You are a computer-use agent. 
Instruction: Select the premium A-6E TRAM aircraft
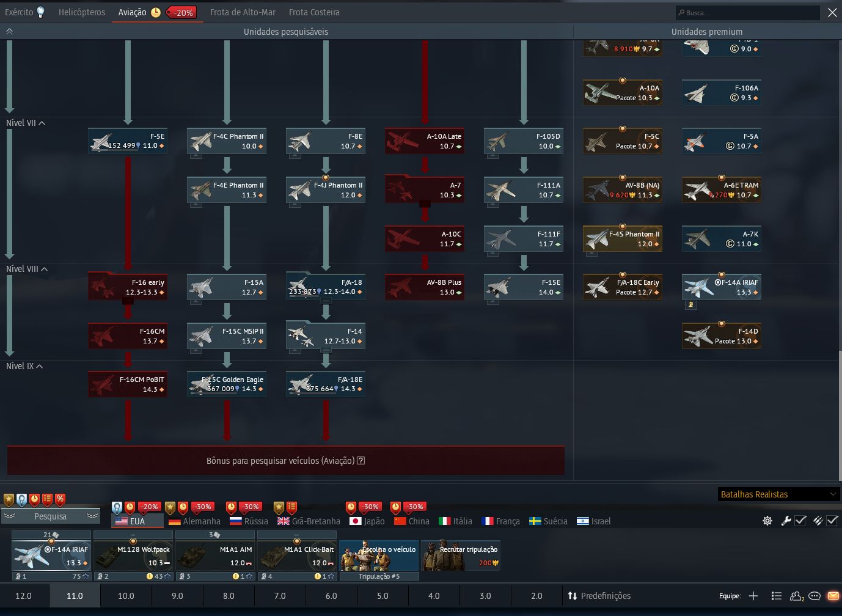click(722, 190)
